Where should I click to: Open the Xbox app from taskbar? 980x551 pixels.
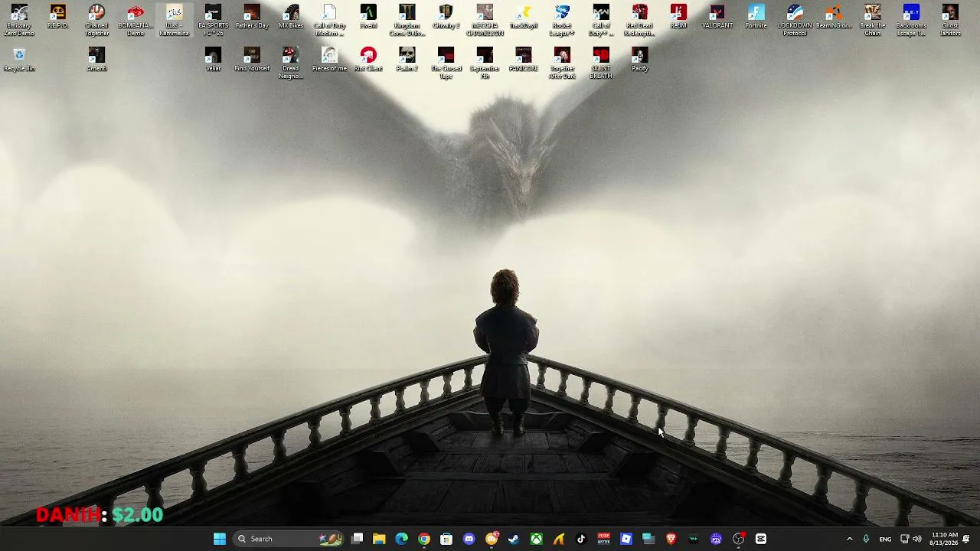pyautogui.click(x=537, y=539)
